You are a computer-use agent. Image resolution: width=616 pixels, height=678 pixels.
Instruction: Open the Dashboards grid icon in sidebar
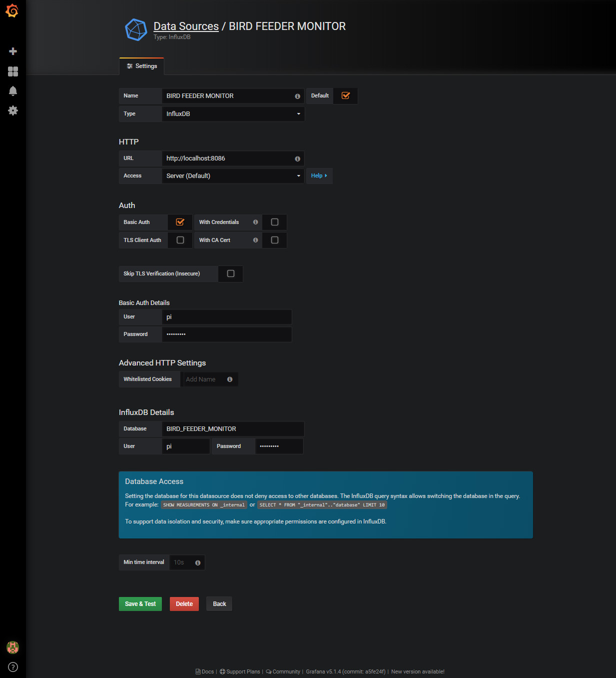tap(13, 71)
